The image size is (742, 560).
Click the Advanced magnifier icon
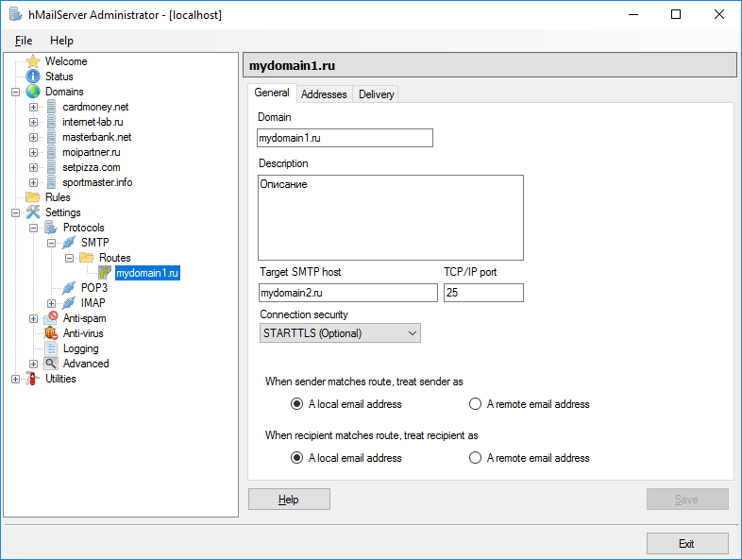point(51,364)
